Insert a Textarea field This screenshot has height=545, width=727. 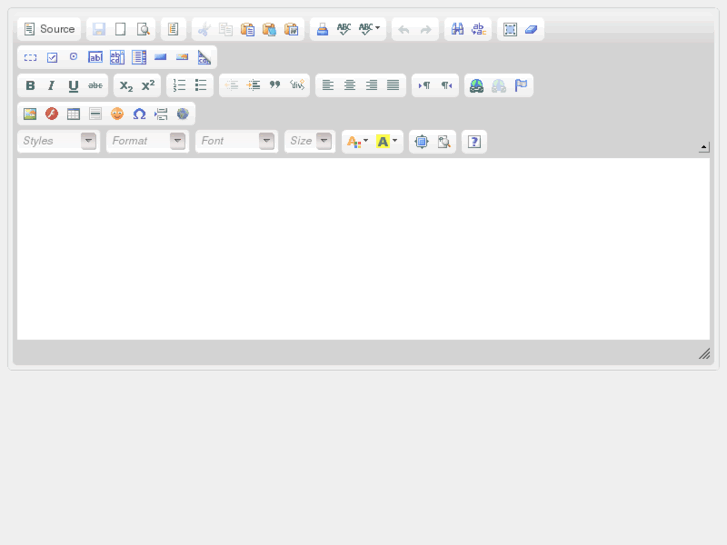(x=117, y=58)
